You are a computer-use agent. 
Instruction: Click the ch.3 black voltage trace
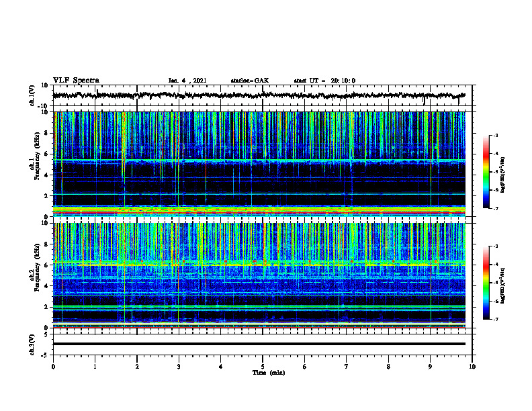click(259, 344)
